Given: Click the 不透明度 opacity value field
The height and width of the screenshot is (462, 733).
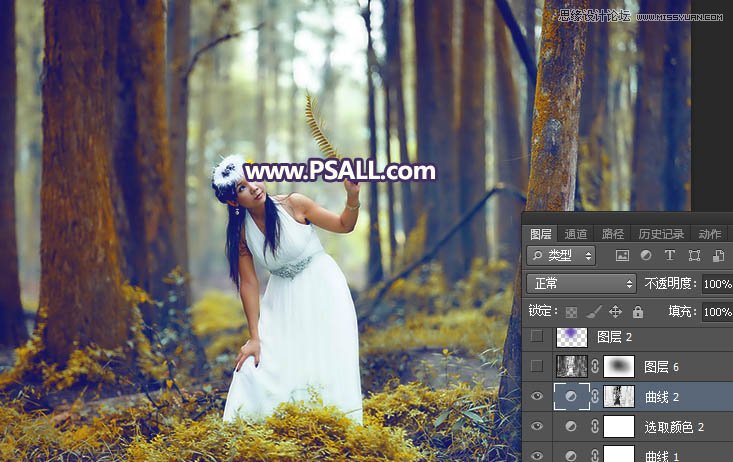Looking at the screenshot, I should 718,284.
